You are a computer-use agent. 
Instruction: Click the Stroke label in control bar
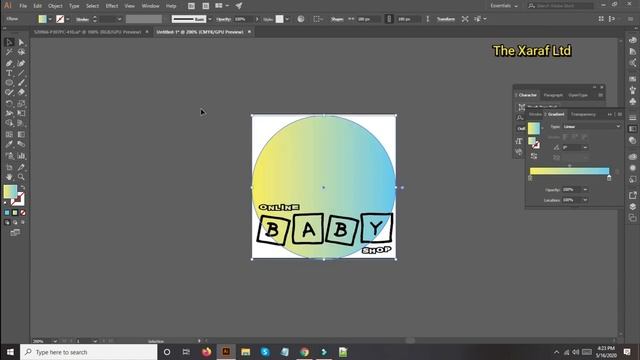click(82, 19)
